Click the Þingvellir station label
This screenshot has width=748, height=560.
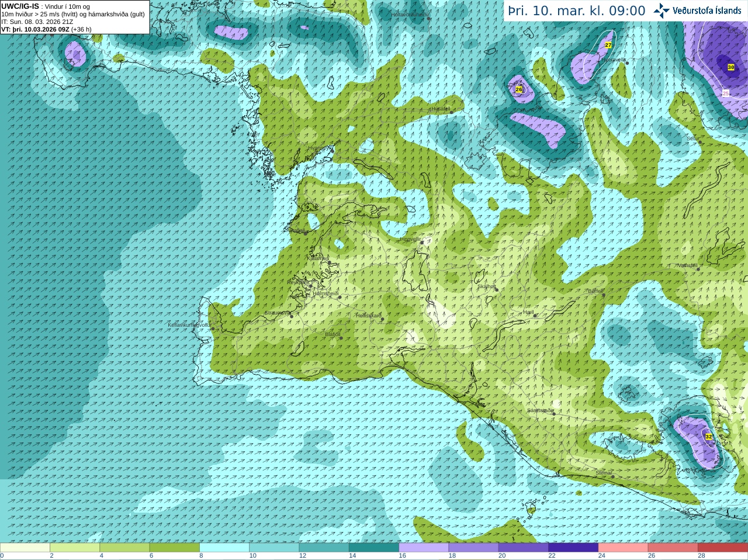[410, 239]
